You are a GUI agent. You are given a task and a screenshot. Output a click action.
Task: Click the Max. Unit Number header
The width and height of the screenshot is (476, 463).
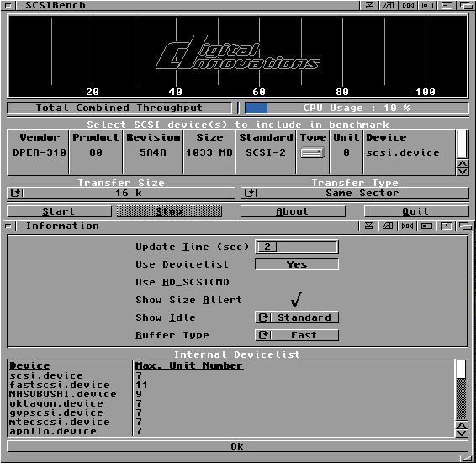(189, 365)
